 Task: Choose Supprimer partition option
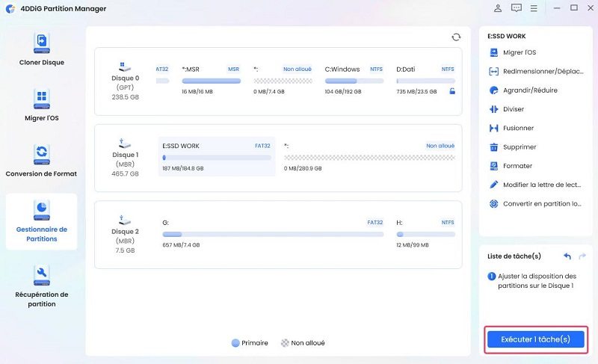click(519, 147)
